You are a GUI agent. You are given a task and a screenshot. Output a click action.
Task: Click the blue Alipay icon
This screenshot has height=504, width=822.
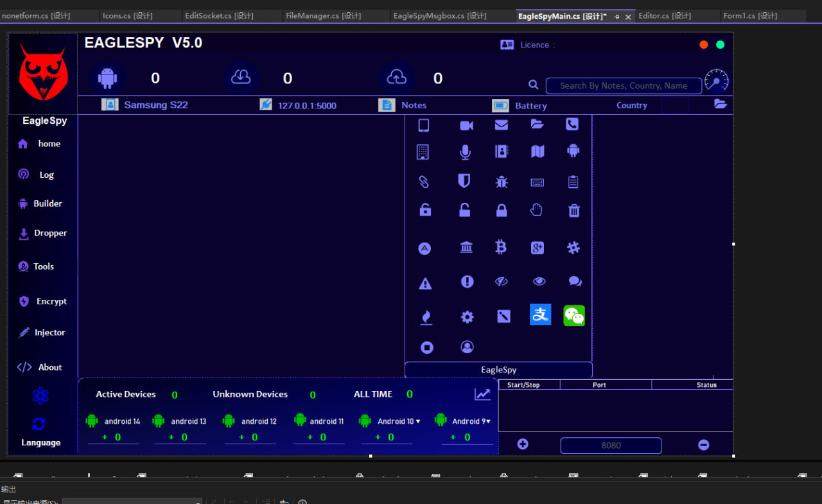pos(540,314)
